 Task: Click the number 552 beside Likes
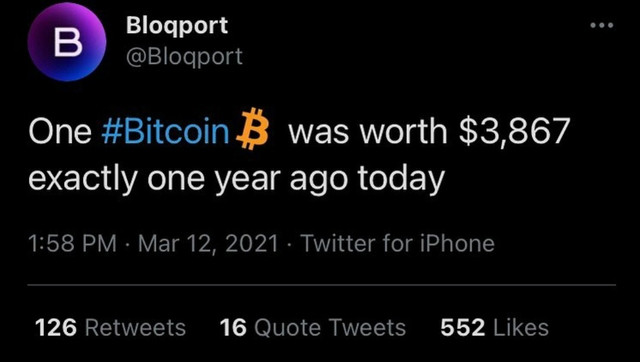pos(462,327)
